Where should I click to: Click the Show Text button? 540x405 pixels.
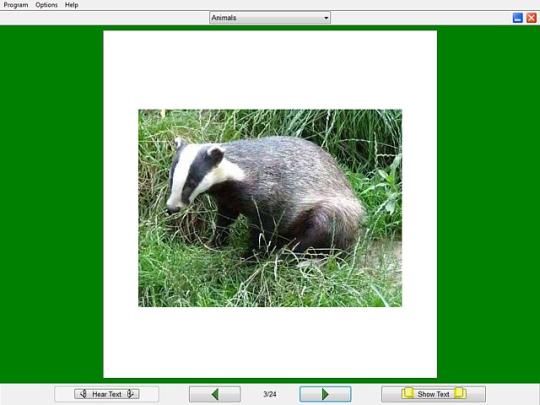(x=434, y=394)
